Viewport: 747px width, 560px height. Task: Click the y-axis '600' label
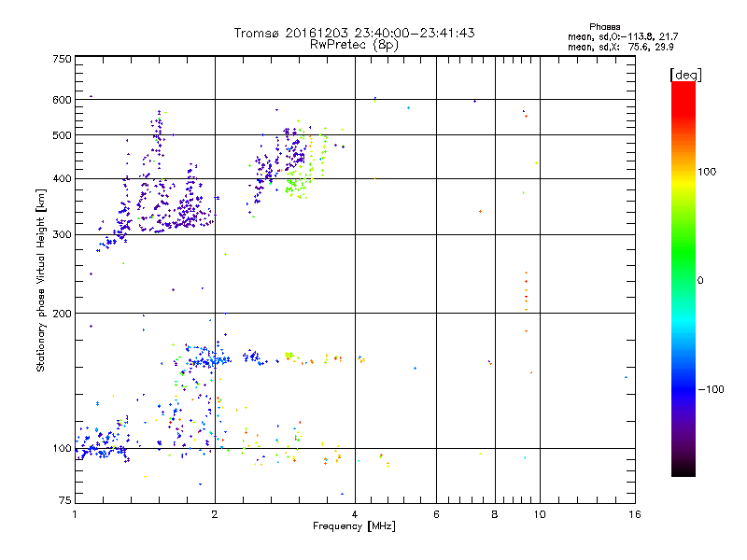click(62, 100)
